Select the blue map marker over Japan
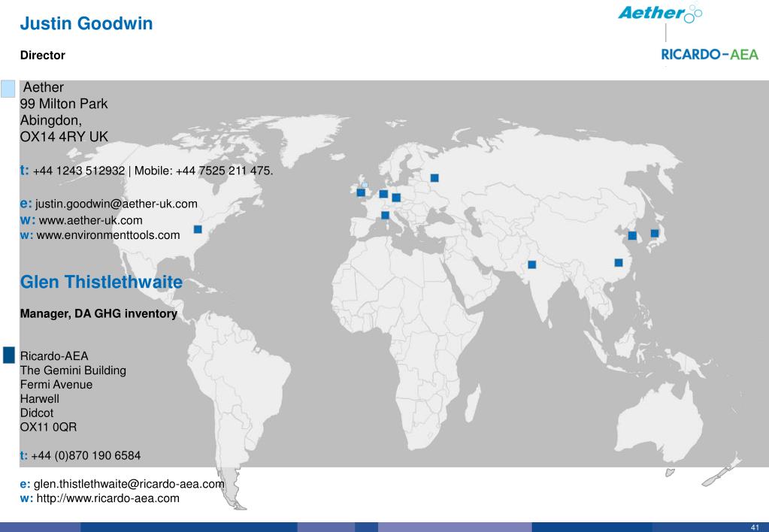Viewport: 769px width, 532px height. pos(654,234)
